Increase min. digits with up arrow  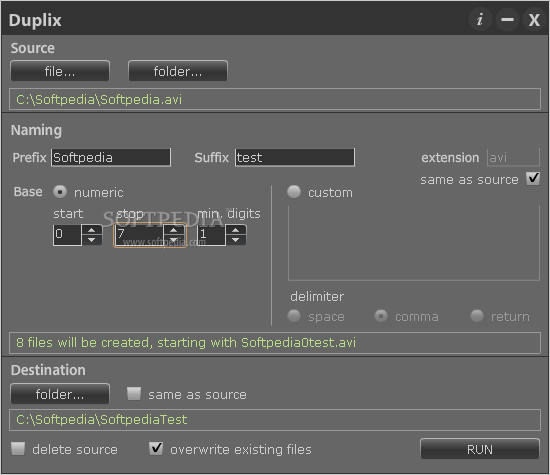pyautogui.click(x=236, y=230)
